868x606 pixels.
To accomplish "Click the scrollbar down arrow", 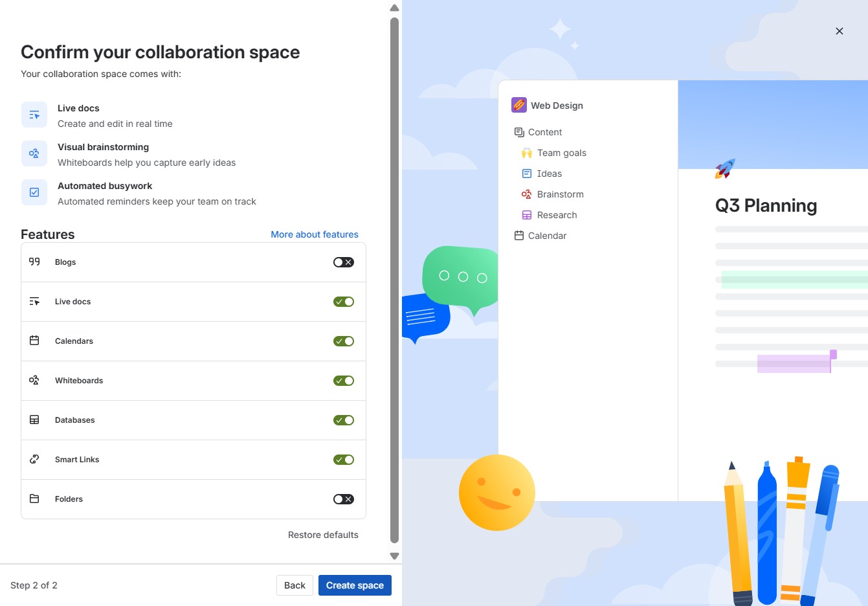I will pos(394,556).
